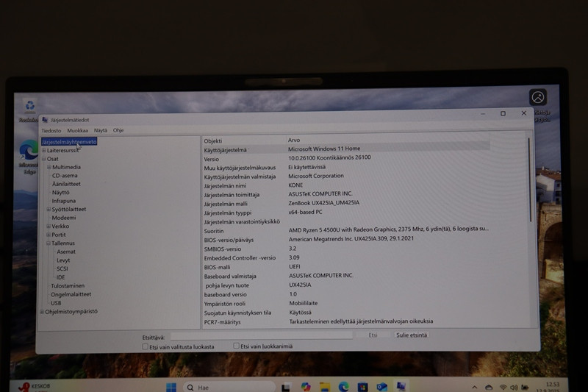Viewport: 588px width, 392px height.
Task: Click value 'ZenBook UX425IA_UM425IA'
Action: point(324,203)
